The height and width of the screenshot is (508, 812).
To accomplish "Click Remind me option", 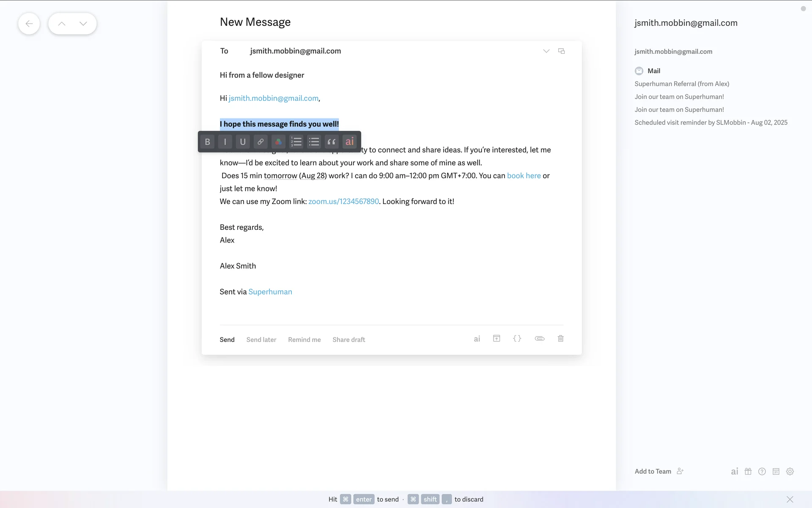I will [x=304, y=340].
